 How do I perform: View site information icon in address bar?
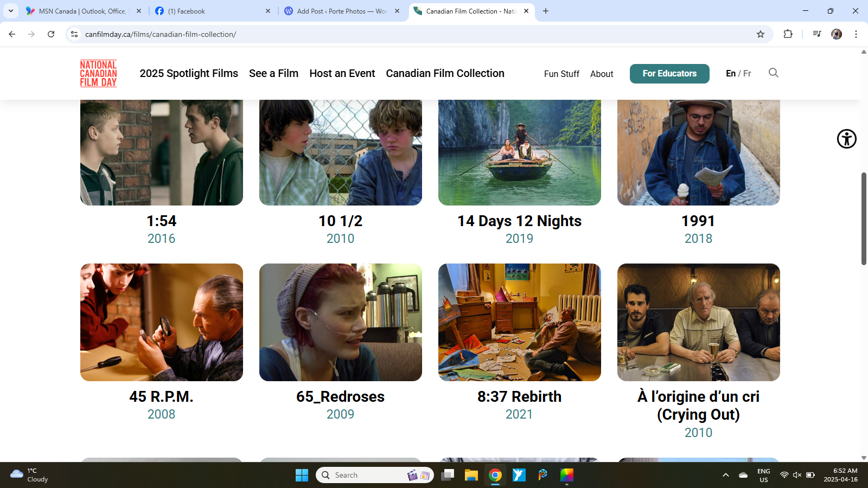74,34
